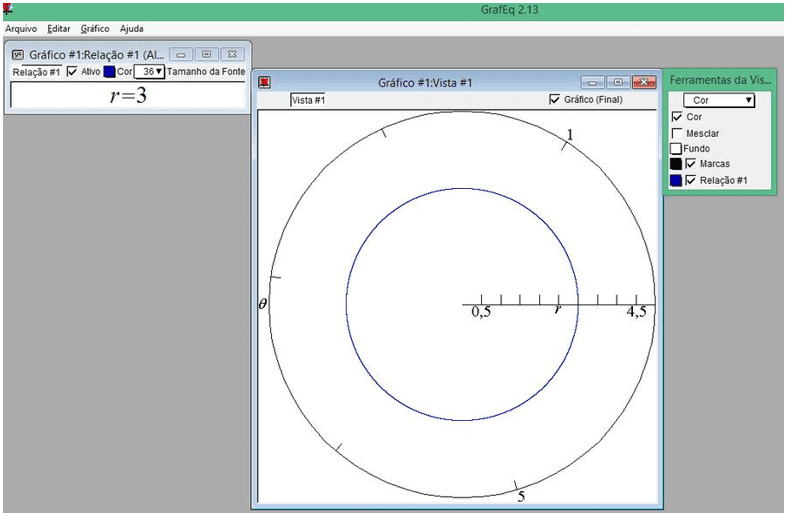Open the font size 36 dropdown

pos(149,72)
